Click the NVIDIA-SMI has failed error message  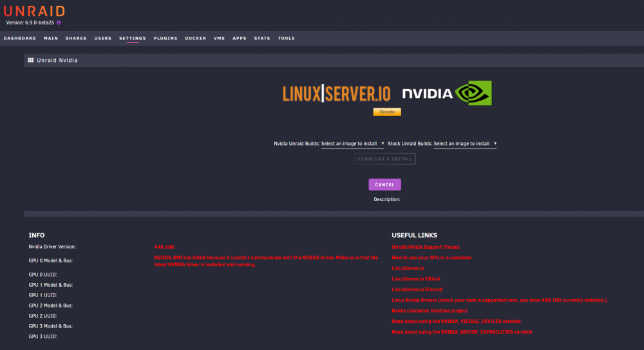266,261
